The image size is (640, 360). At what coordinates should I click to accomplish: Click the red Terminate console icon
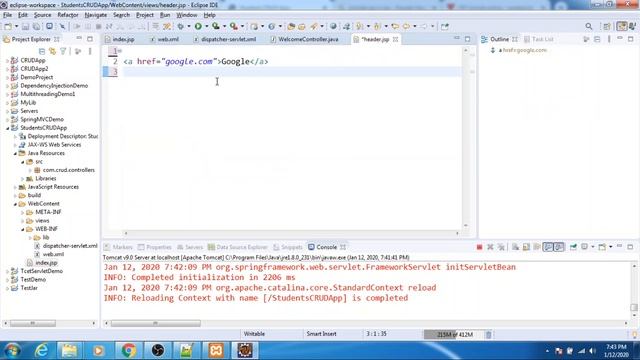[480, 247]
